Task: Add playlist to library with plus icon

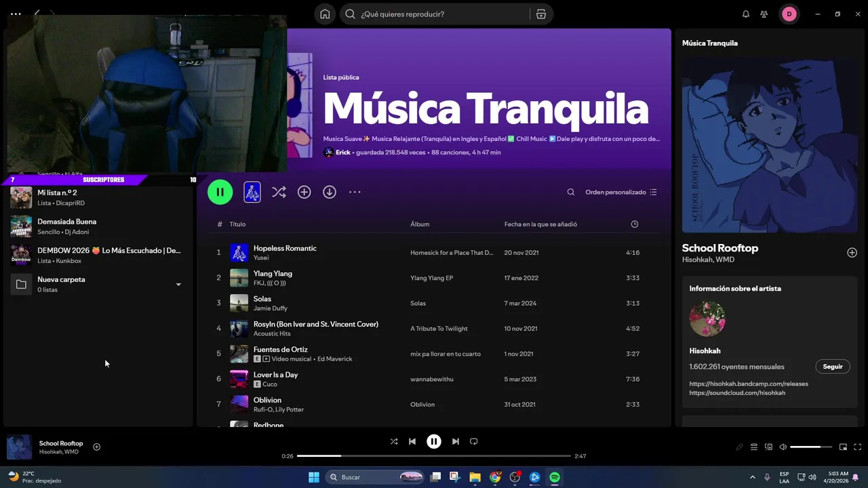Action: (304, 192)
